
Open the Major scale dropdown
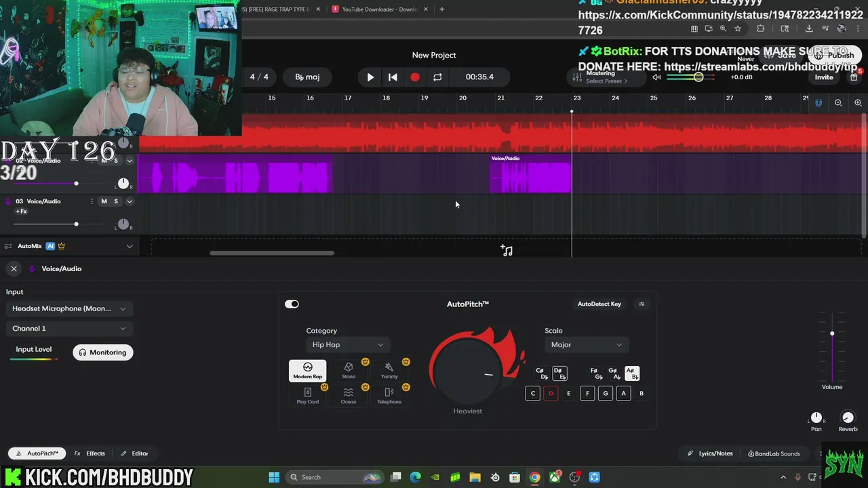click(x=587, y=345)
